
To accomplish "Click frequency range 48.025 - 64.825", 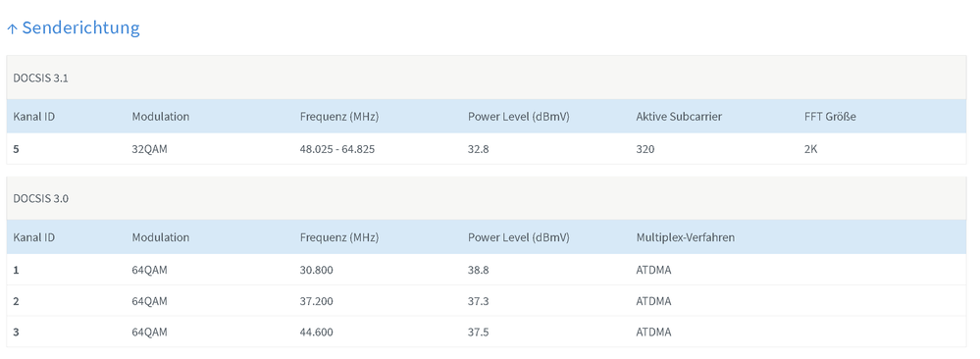I will 337,149.
